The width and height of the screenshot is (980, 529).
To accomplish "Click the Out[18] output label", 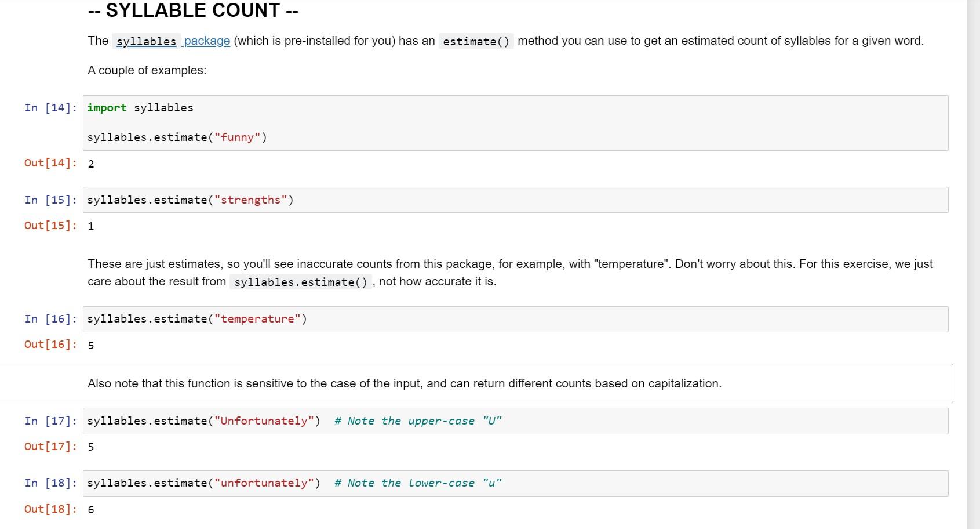I will click(x=51, y=509).
